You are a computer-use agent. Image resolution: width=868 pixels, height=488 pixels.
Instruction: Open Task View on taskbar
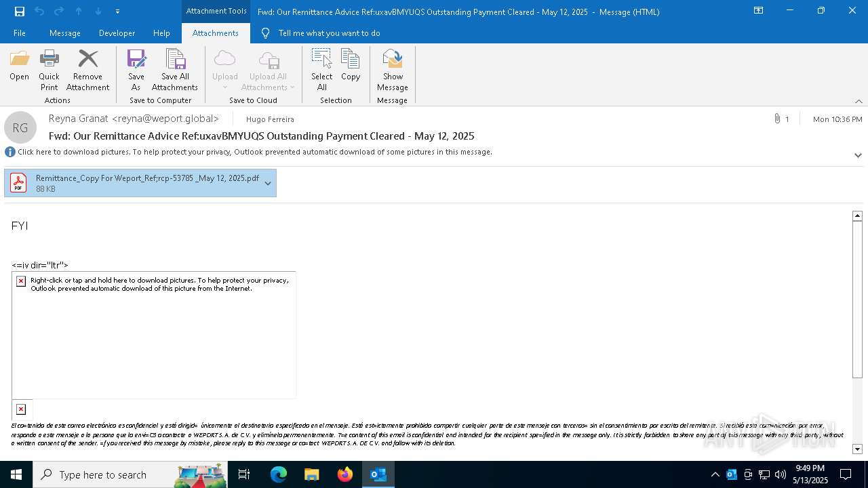coord(244,474)
